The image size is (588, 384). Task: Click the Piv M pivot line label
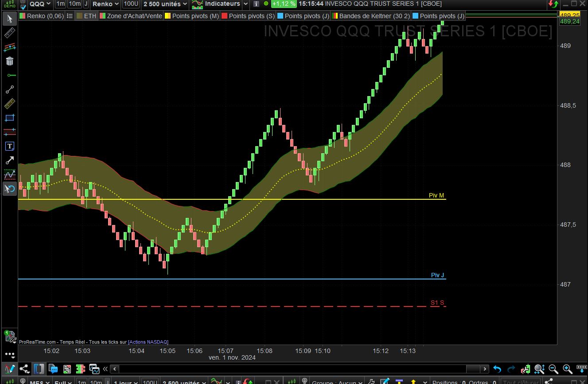point(436,195)
